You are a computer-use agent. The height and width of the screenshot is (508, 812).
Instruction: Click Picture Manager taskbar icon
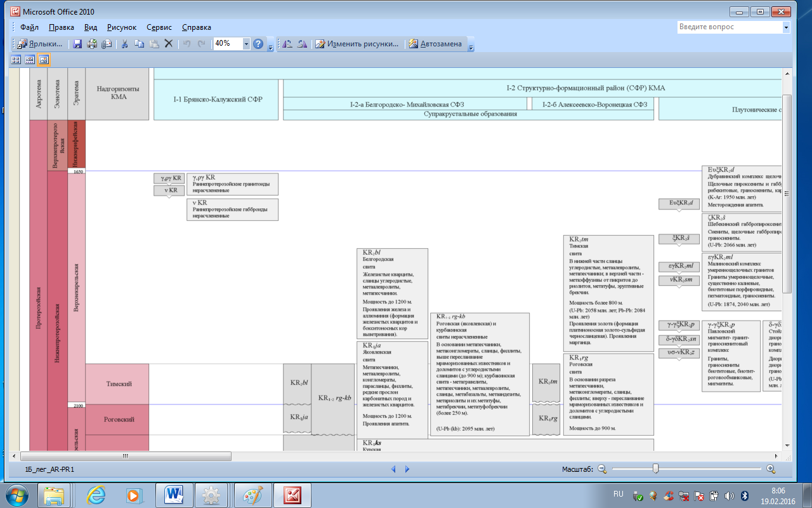[292, 494]
